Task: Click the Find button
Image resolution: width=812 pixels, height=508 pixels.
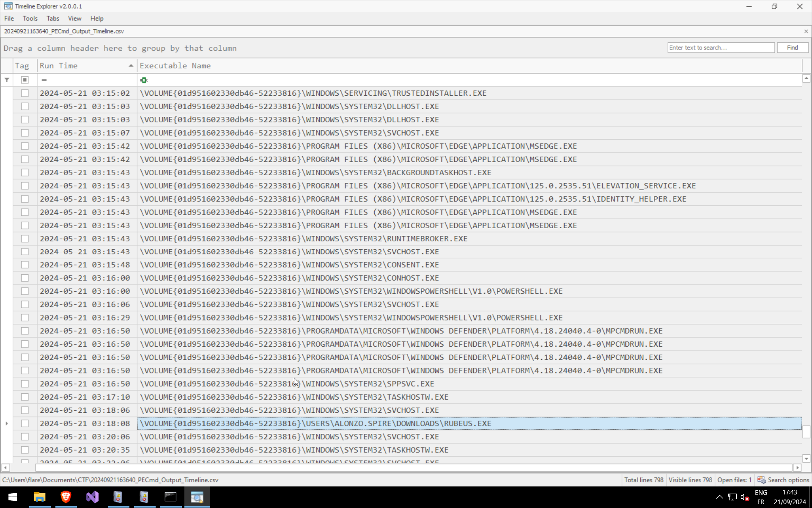Action: point(793,47)
